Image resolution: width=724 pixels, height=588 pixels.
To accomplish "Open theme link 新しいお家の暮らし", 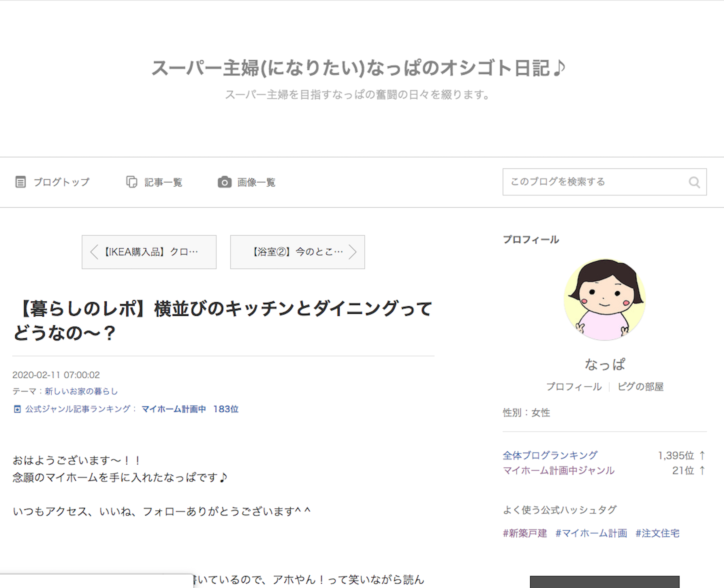I will coord(81,391).
